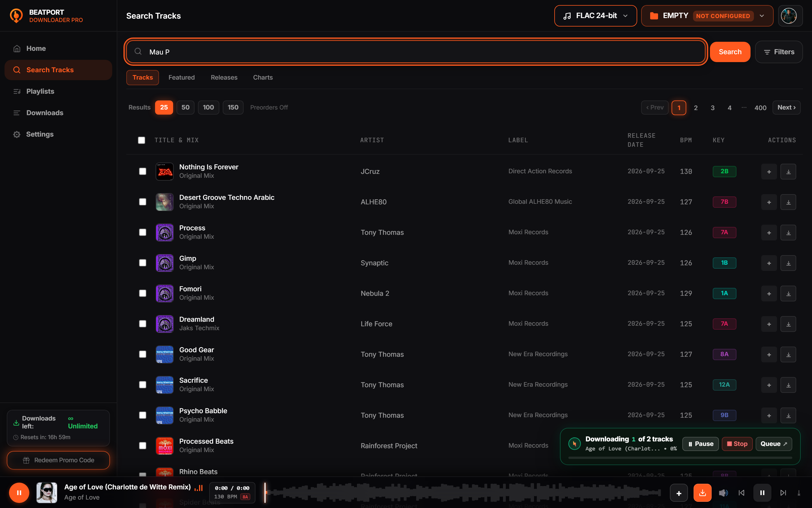
Task: Add Sacrifice to queue
Action: pos(769,385)
